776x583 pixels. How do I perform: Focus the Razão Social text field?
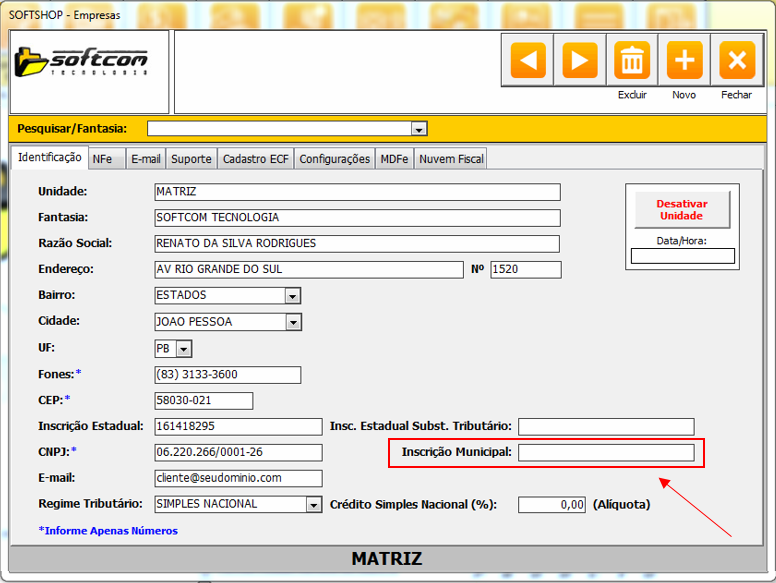[356, 244]
